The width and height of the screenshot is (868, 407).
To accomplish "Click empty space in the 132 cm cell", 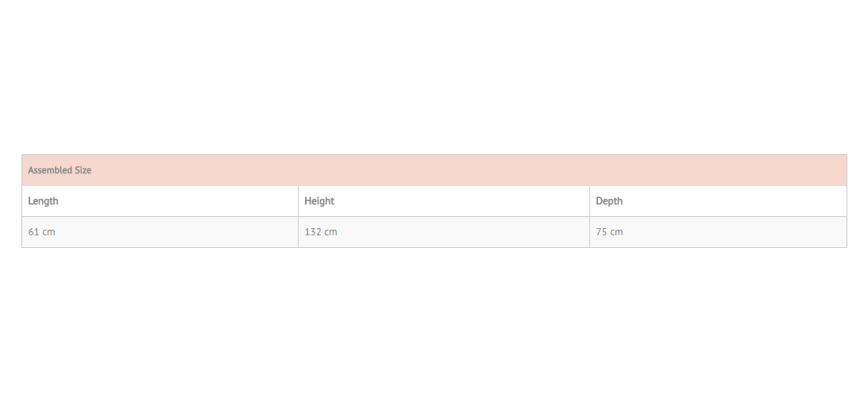I will pyautogui.click(x=465, y=232).
